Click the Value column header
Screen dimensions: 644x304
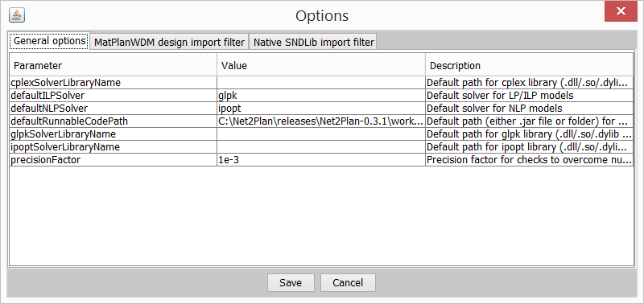[x=321, y=65]
